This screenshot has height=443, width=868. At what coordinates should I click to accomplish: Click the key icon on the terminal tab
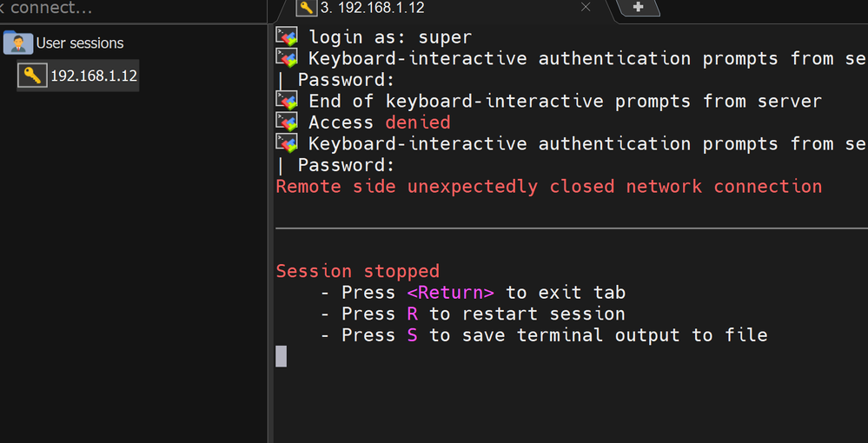click(x=306, y=8)
